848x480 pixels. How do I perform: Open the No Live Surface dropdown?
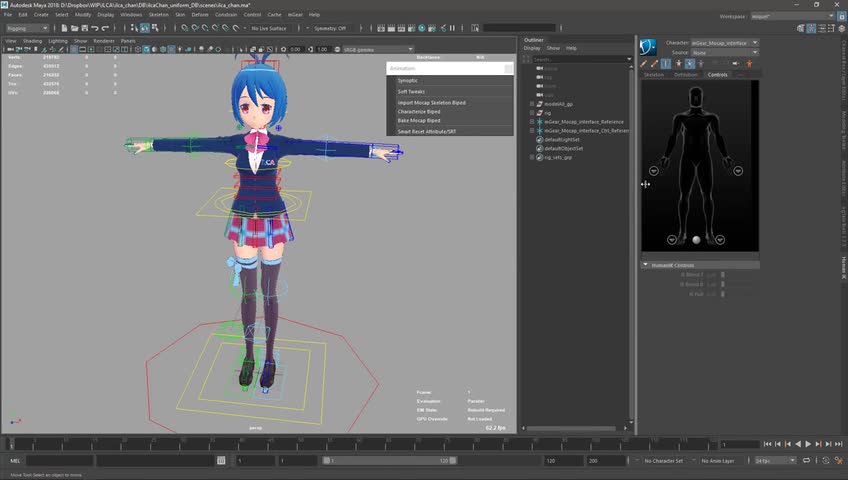pos(269,28)
